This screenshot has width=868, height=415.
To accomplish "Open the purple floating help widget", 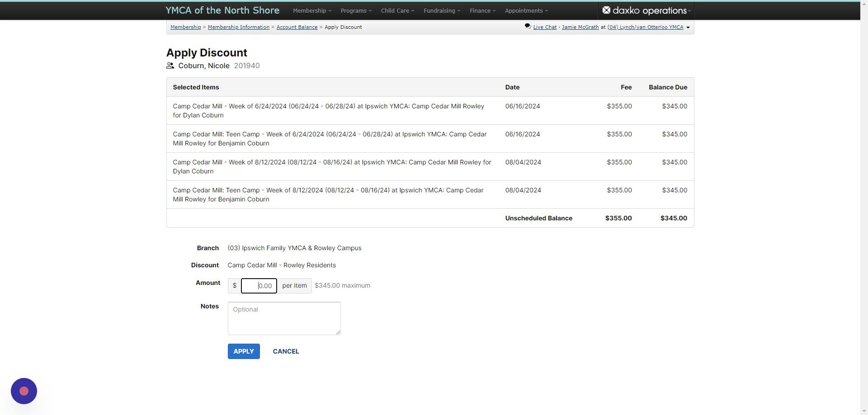I will pyautogui.click(x=24, y=391).
